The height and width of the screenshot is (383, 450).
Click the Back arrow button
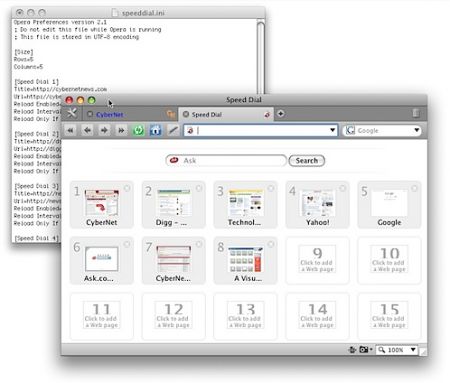pos(87,130)
